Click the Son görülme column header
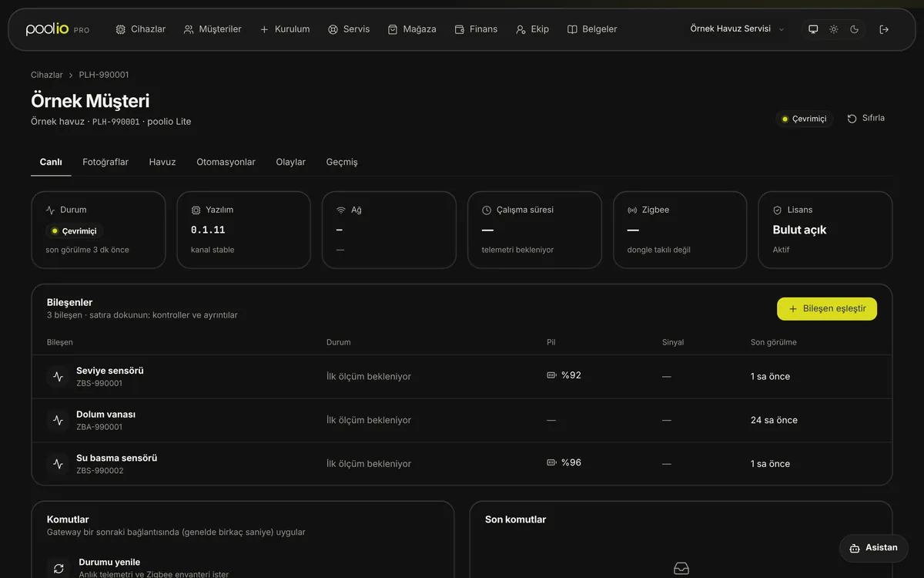The image size is (924, 578). click(x=774, y=342)
